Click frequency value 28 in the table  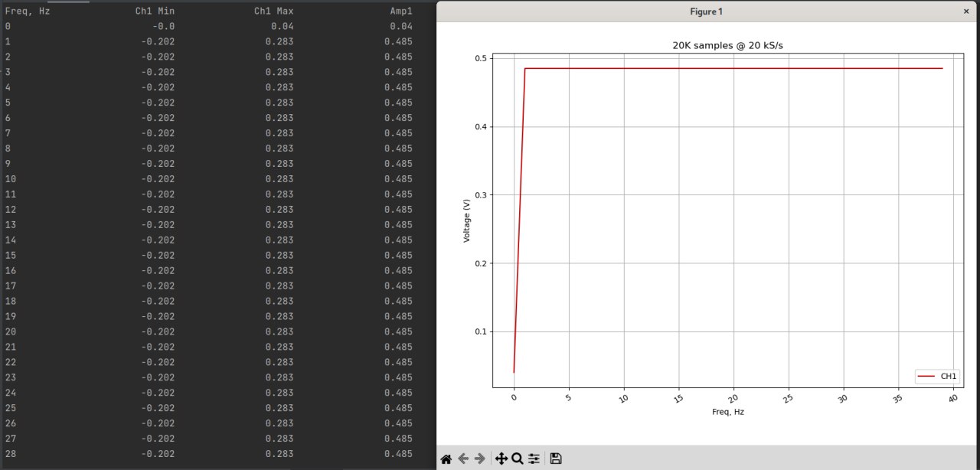click(11, 454)
